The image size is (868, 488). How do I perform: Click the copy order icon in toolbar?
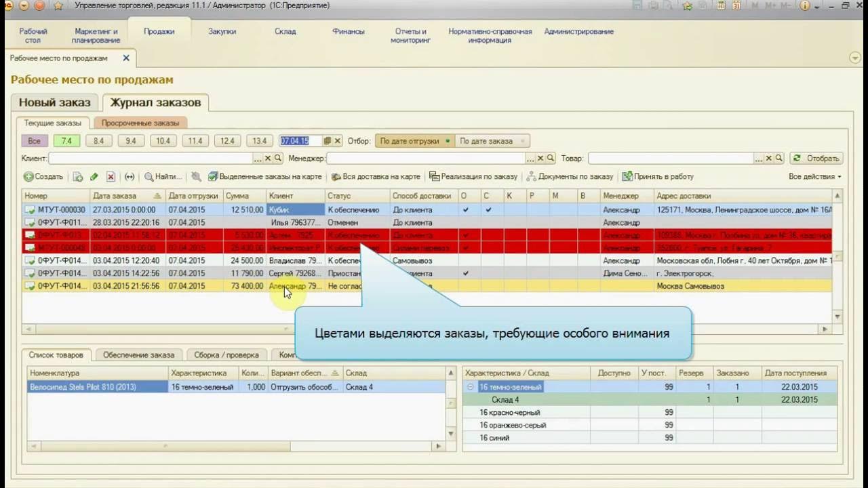(x=78, y=176)
